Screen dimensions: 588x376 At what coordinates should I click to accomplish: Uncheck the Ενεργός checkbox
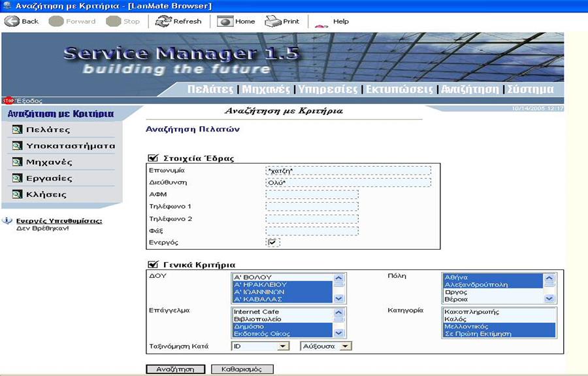pos(272,243)
